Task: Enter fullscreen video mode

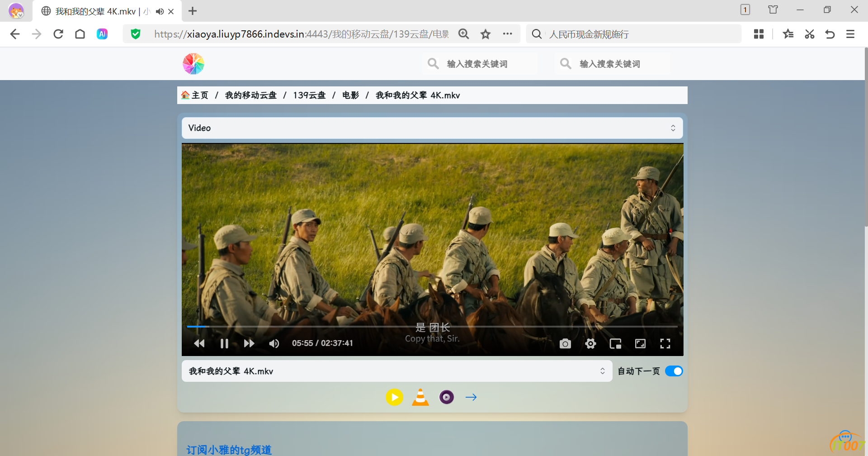Action: 665,344
